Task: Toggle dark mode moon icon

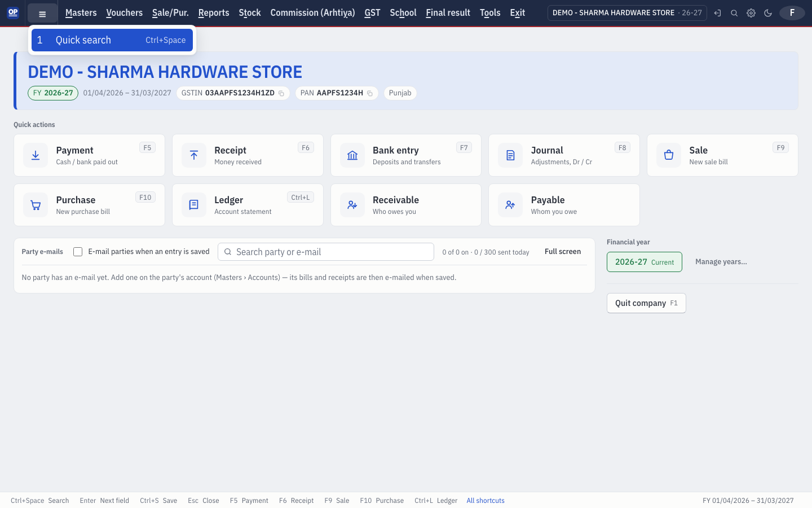Action: (x=768, y=13)
